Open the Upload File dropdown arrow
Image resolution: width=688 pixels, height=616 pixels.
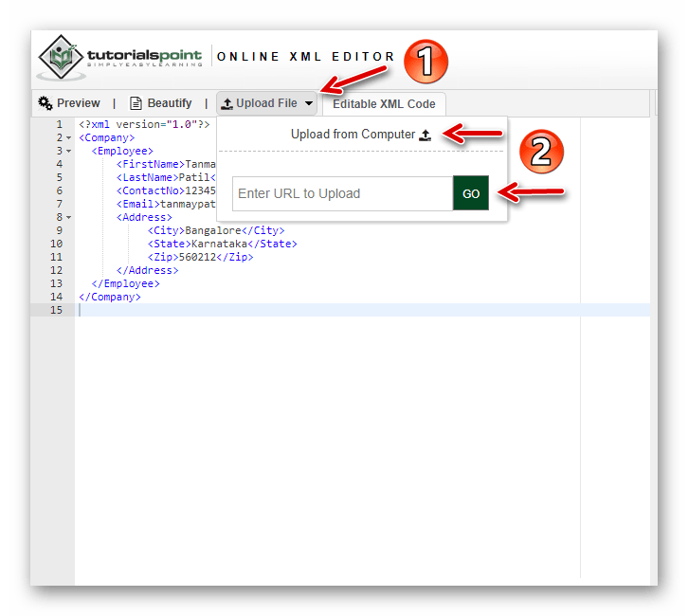pos(309,103)
